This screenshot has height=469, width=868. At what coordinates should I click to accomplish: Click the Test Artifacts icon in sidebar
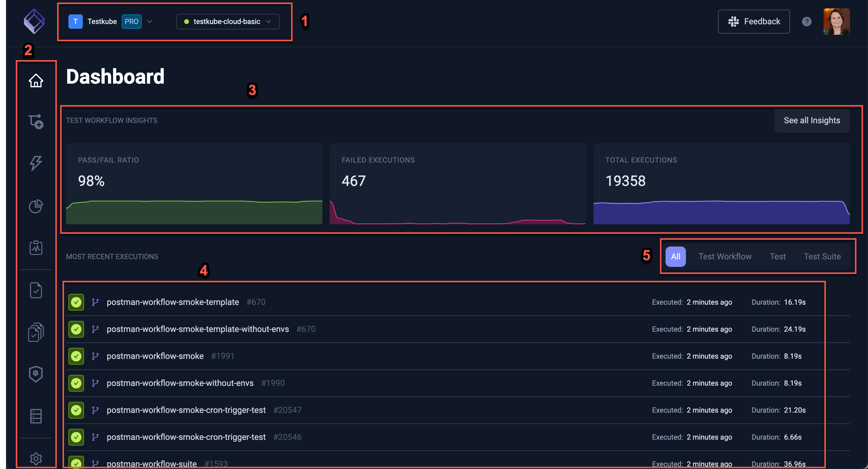pyautogui.click(x=36, y=416)
